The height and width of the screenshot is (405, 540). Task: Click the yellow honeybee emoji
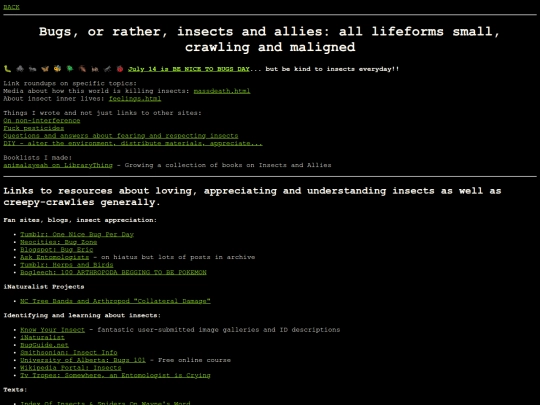[57, 69]
